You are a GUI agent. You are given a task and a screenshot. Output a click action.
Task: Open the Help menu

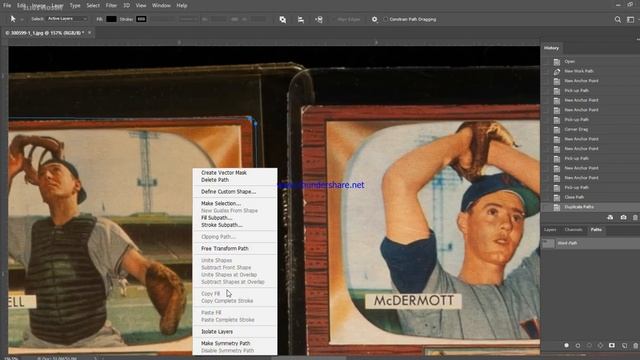click(182, 6)
